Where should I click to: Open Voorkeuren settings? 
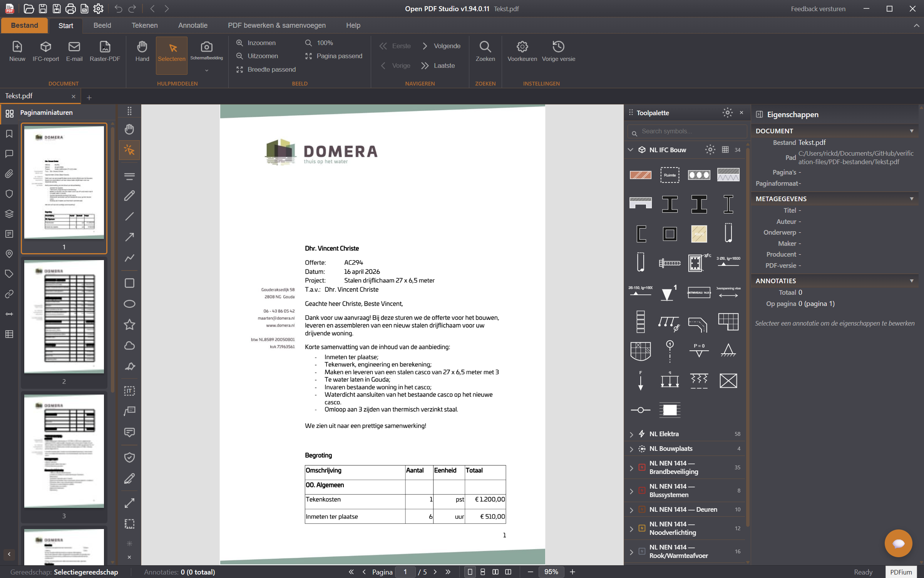522,52
